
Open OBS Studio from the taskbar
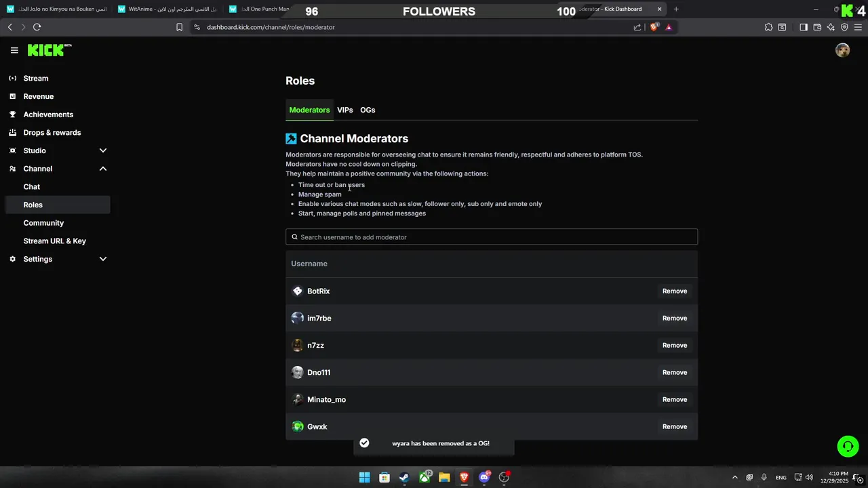click(504, 477)
